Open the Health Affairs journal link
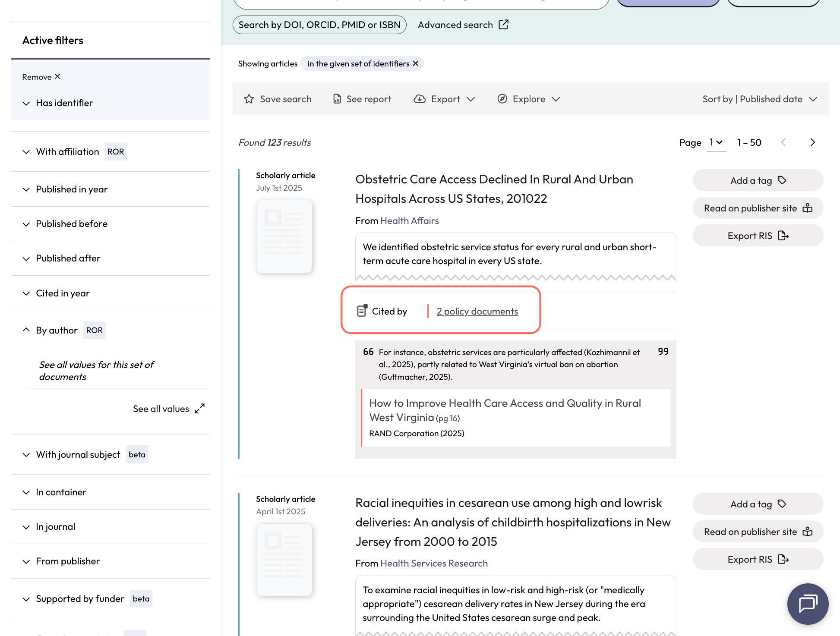 tap(409, 220)
